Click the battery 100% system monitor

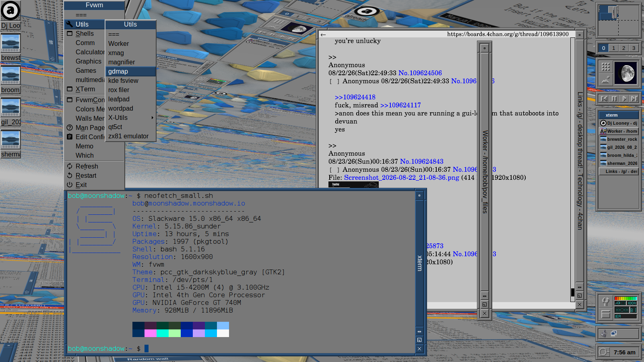[626, 307]
